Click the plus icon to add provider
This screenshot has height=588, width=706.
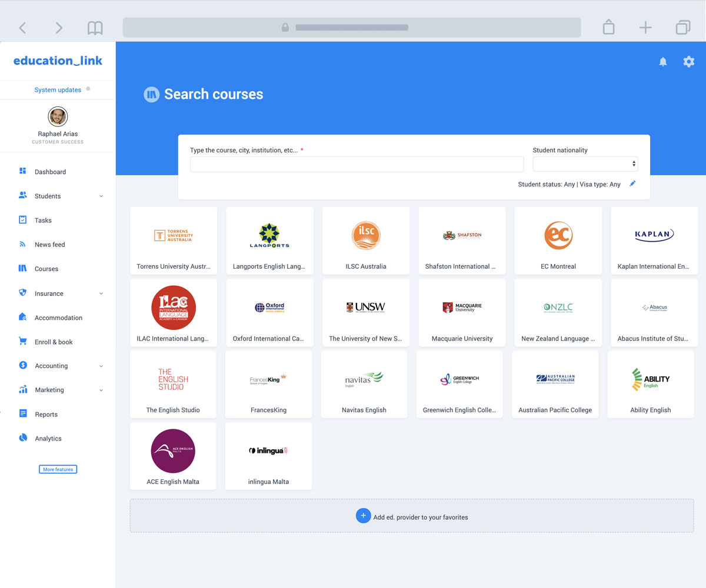pyautogui.click(x=363, y=516)
